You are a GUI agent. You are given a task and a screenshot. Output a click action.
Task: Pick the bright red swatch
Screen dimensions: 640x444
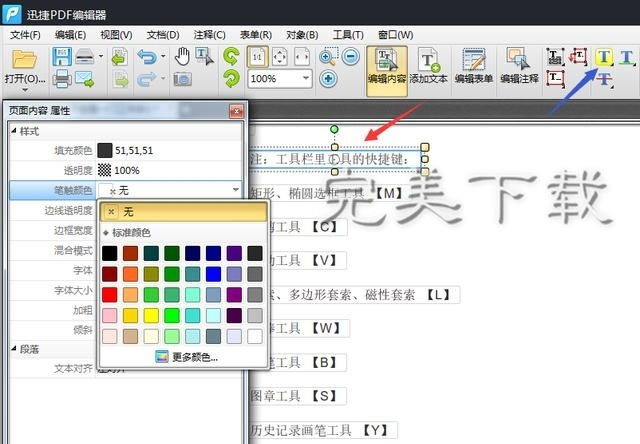click(109, 295)
